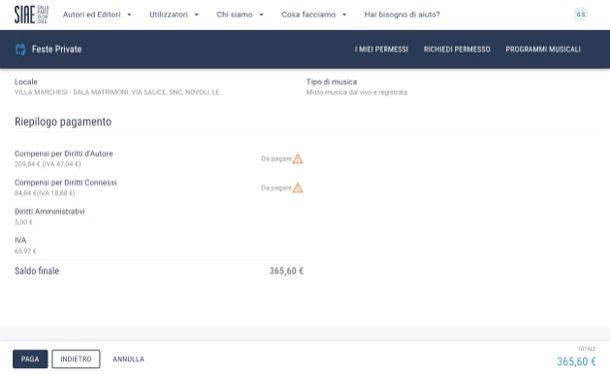Expand the Utilizzatori dropdown arrow
Viewport: 610px width, 374px height.
[x=196, y=15]
